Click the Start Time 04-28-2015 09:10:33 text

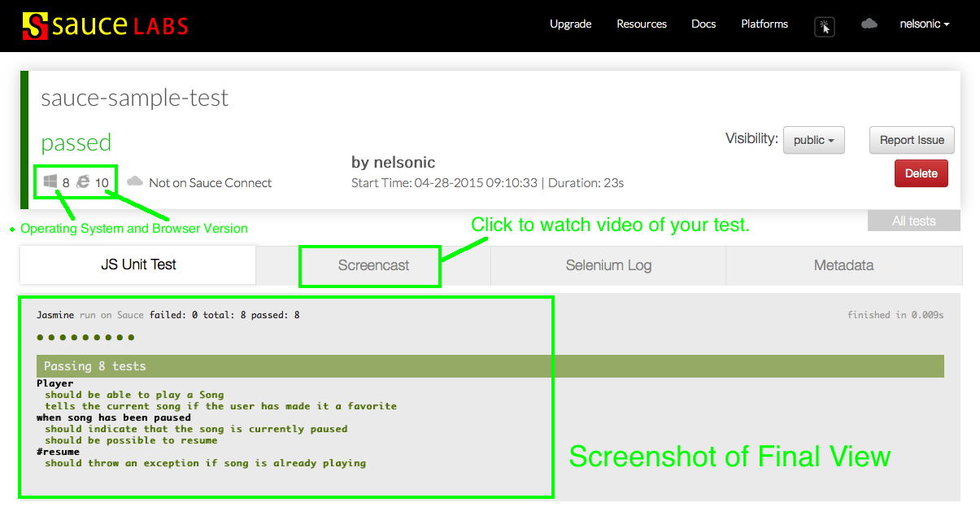click(444, 183)
